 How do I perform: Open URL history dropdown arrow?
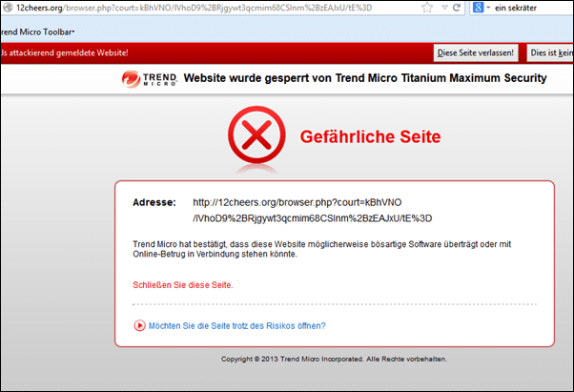click(x=444, y=8)
